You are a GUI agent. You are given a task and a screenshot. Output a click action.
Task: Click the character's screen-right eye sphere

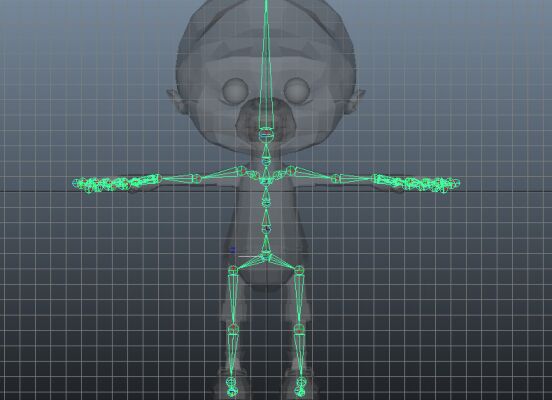pyautogui.click(x=297, y=90)
